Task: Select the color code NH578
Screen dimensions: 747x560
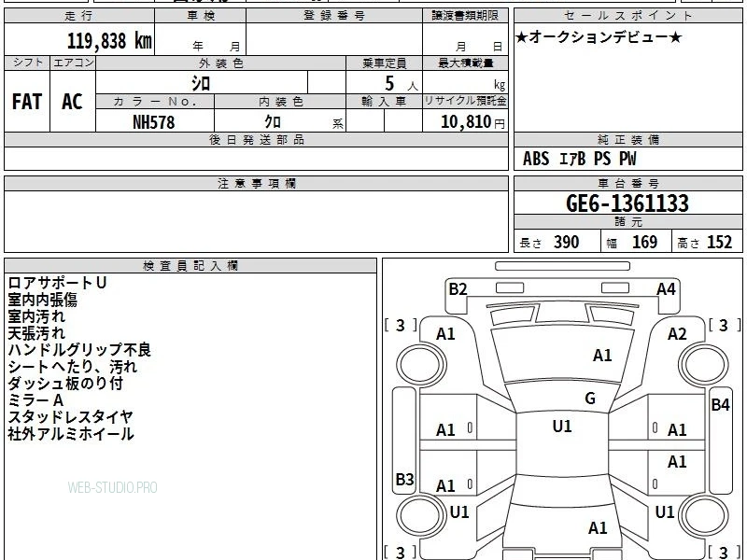Action: tap(154, 122)
